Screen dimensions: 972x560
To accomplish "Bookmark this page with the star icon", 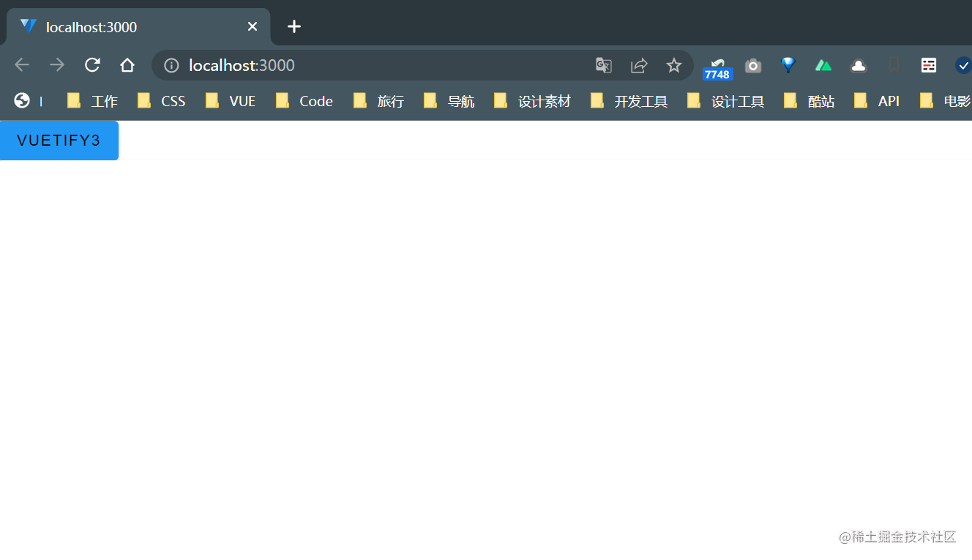I will click(x=673, y=65).
